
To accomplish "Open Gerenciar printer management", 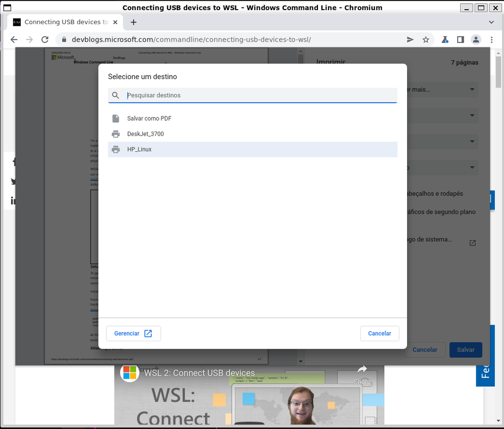I will tap(133, 333).
